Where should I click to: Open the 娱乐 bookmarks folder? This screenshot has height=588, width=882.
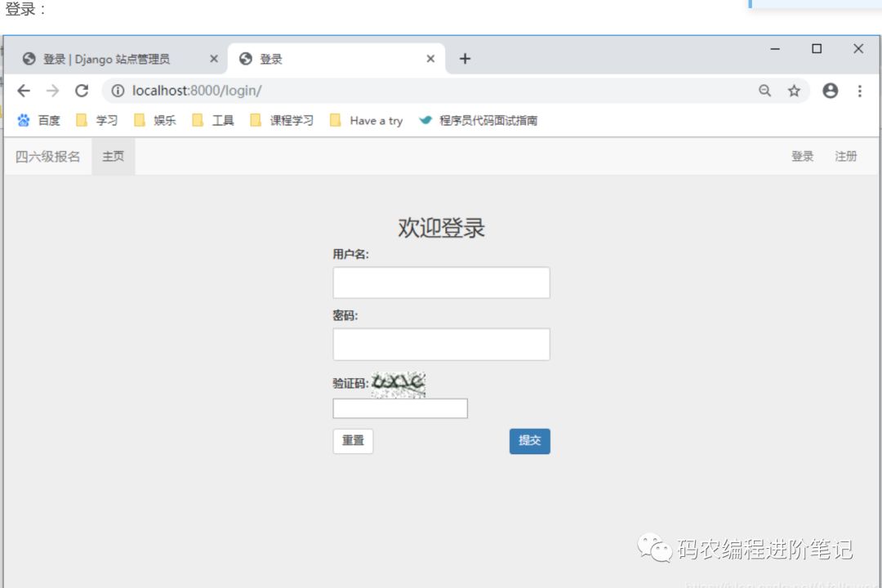click(x=154, y=120)
